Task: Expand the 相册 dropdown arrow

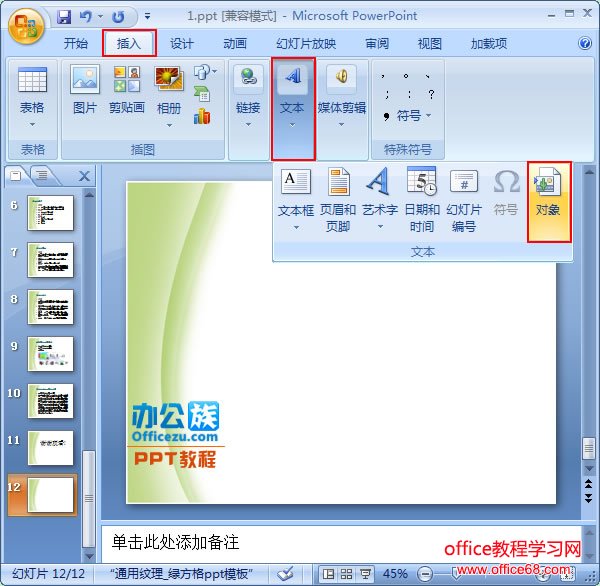Action: pos(169,125)
